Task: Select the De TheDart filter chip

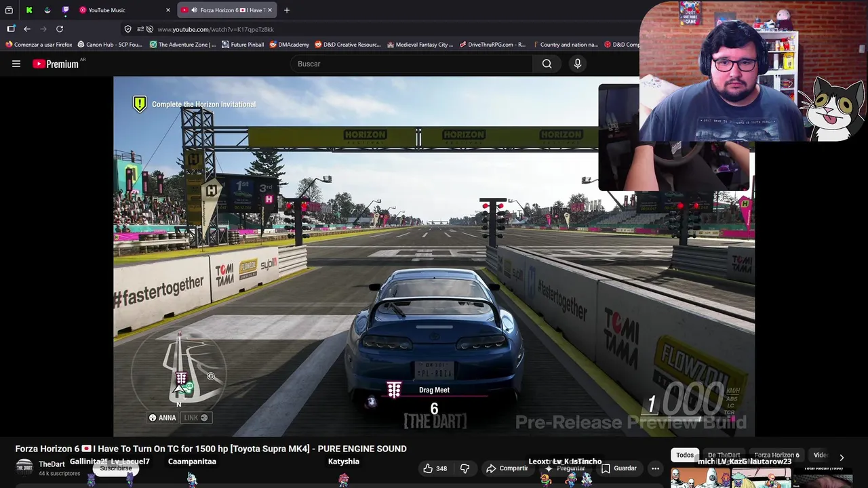Action: [x=724, y=455]
